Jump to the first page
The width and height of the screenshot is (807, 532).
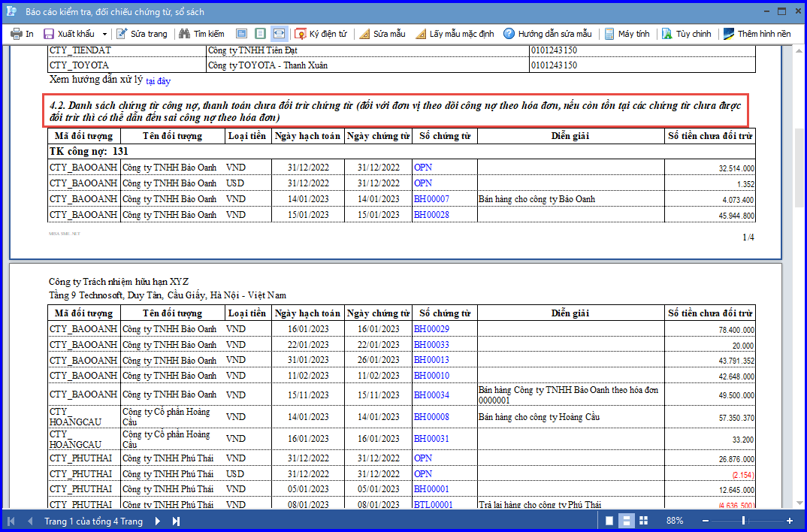[11, 521]
